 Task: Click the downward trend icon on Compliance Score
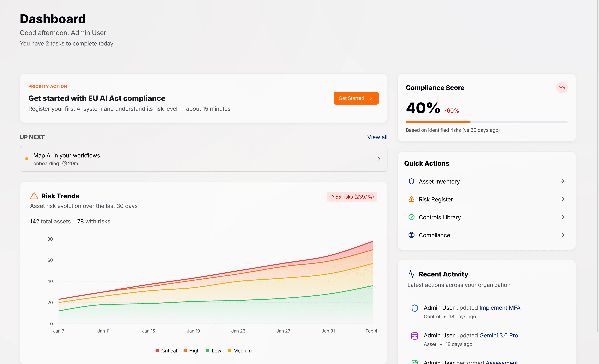point(562,87)
